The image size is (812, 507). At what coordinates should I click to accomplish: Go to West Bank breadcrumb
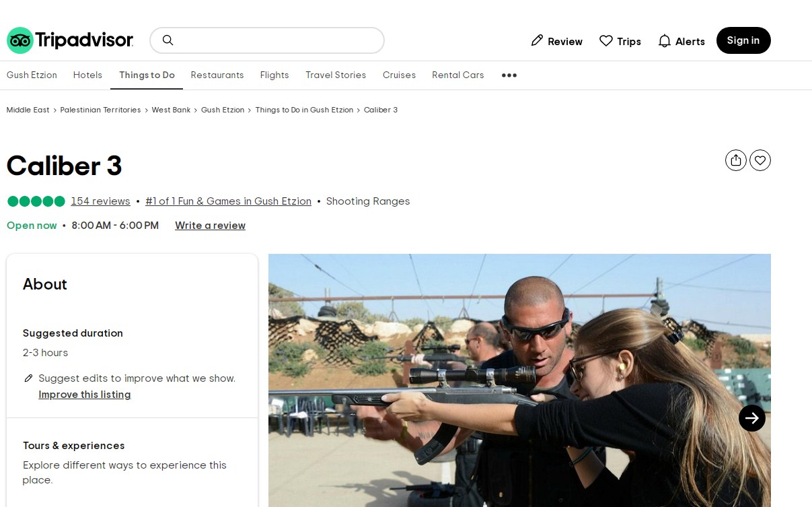coord(171,110)
